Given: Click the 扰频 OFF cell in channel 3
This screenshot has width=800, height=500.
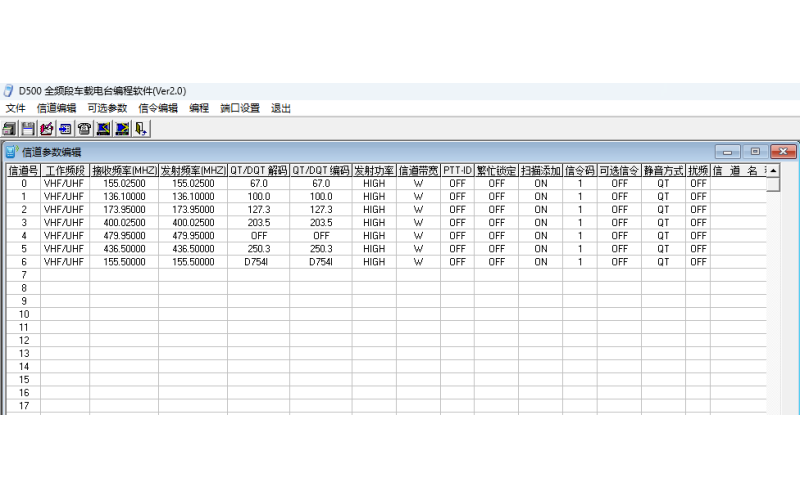Looking at the screenshot, I should coord(698,222).
